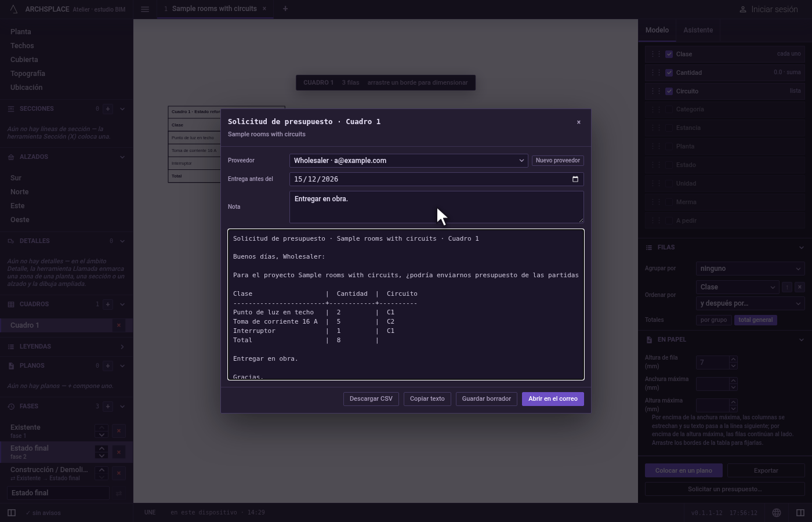Select the Sample rooms with circuits tab
The image size is (812, 522).
[215, 9]
